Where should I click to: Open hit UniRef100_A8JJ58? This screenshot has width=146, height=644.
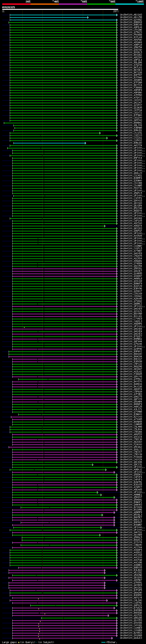(x=131, y=18)
